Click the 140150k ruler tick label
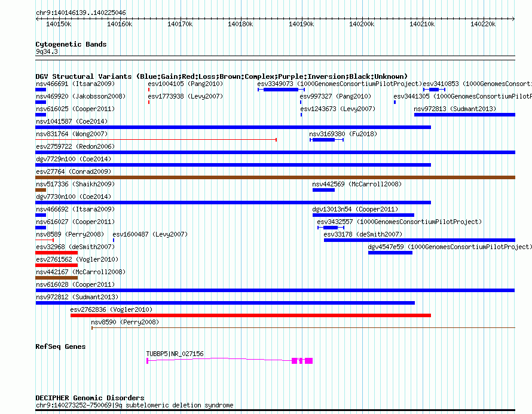Viewport: 532px width, 414px height. (x=59, y=24)
